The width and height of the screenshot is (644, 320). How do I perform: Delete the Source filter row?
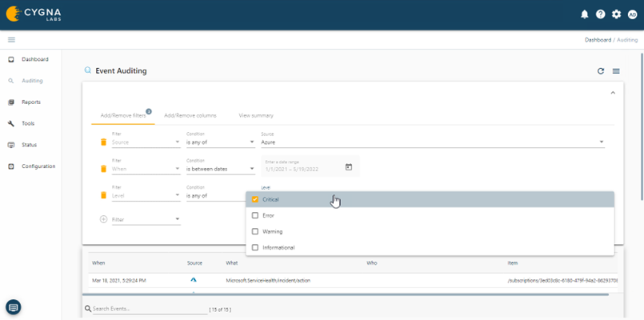[x=103, y=142]
